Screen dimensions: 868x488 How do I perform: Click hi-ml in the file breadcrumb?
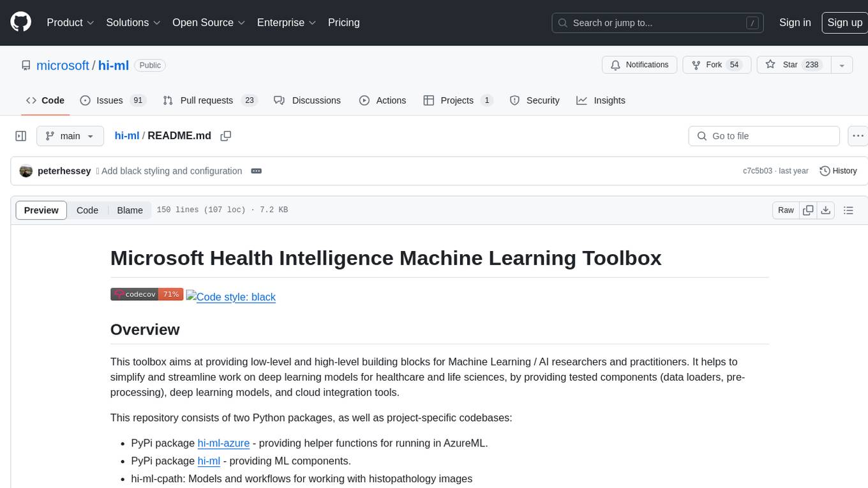[126, 135]
